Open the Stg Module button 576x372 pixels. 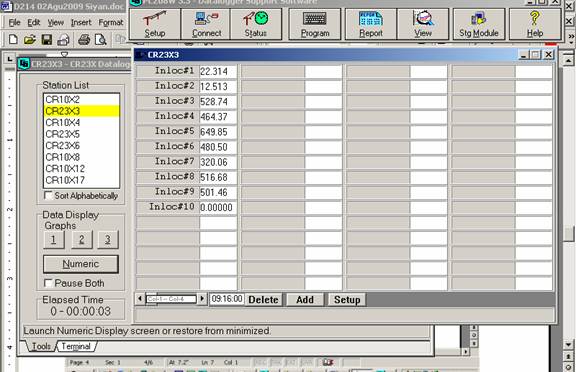(x=479, y=24)
